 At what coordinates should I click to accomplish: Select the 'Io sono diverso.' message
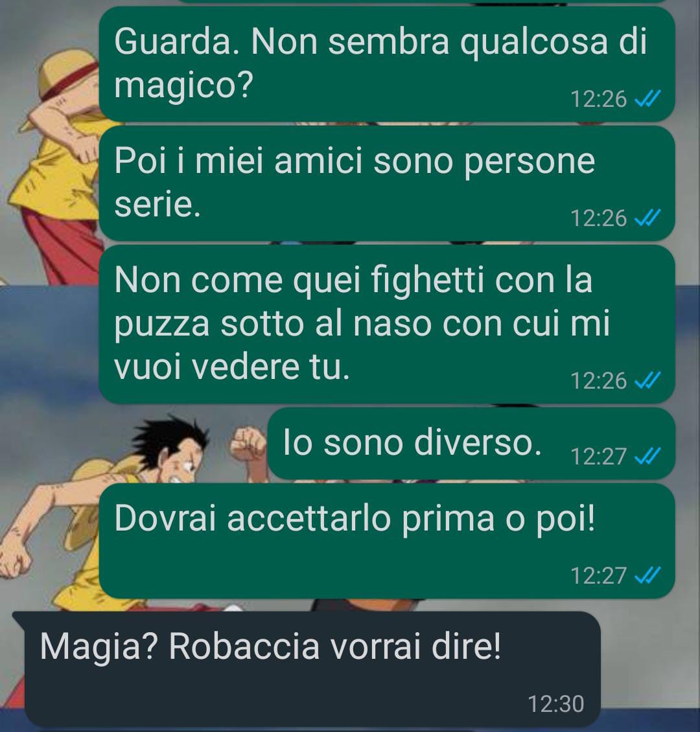pos(472,444)
